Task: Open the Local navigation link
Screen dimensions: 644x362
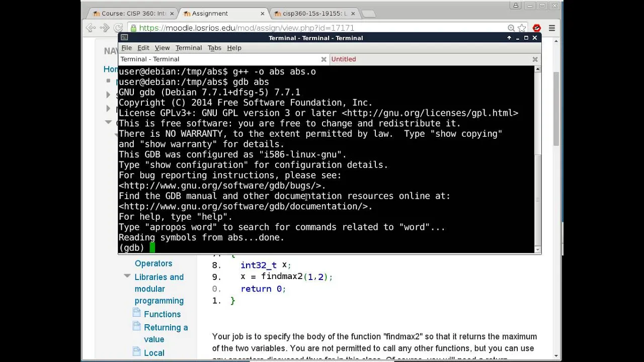Action: (x=154, y=353)
